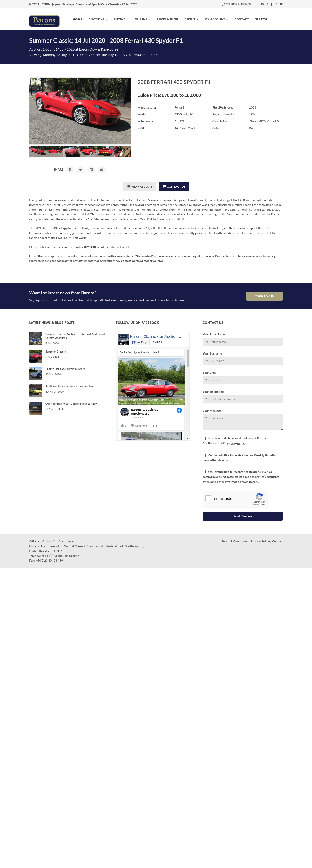Click scrollbar in Facebook widget

[188, 358]
